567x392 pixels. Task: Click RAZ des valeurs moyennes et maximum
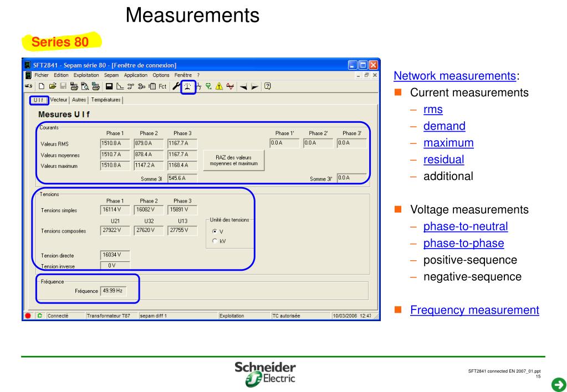(233, 161)
